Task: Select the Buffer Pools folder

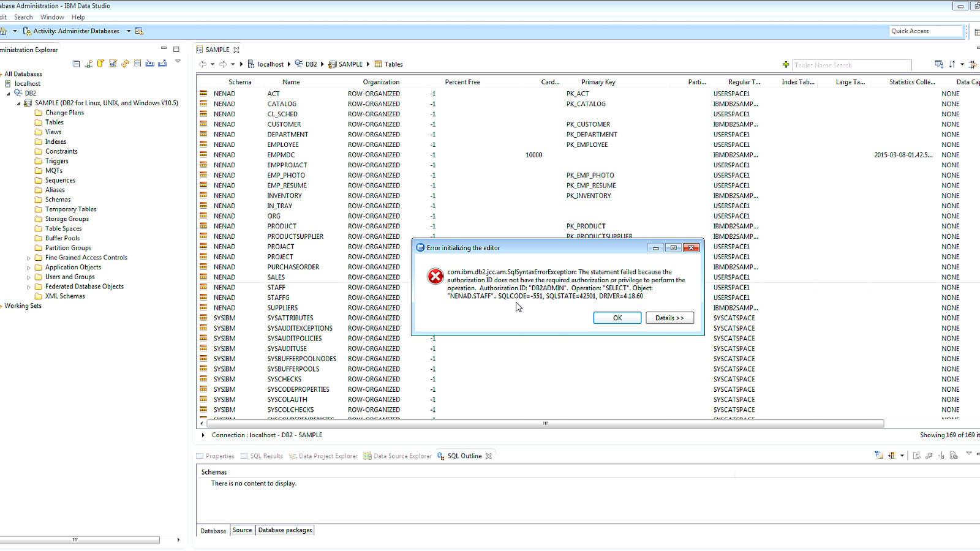Action: click(62, 239)
